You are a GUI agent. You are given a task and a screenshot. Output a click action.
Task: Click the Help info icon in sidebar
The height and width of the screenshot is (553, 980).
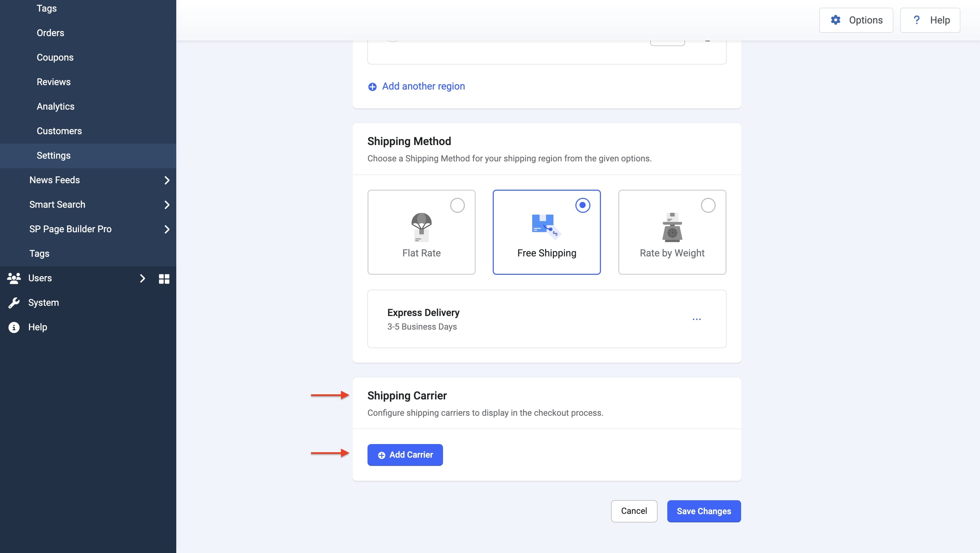tap(14, 327)
